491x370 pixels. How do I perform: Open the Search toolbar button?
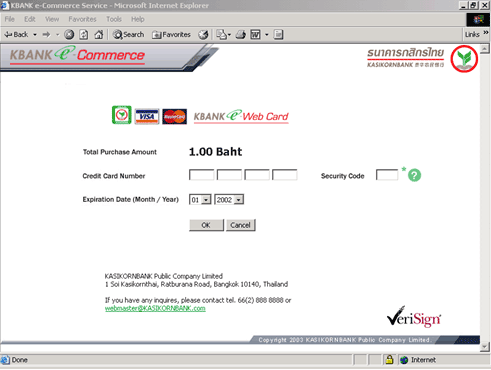[x=128, y=34]
